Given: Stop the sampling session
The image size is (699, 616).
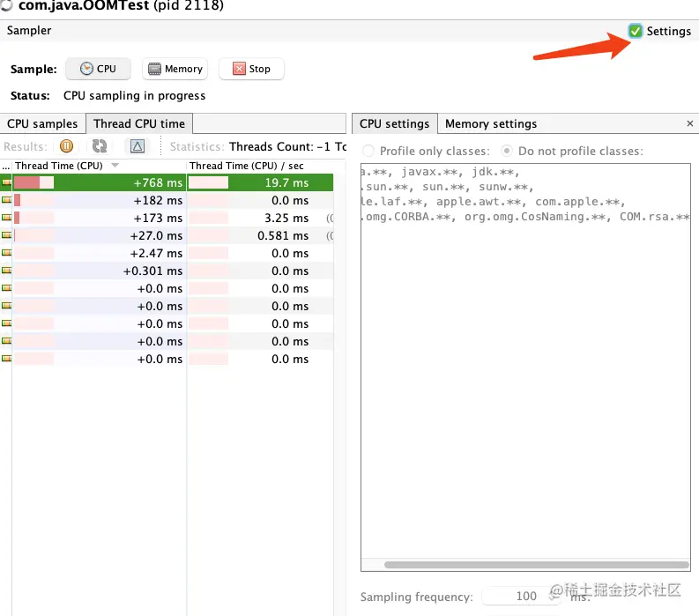Looking at the screenshot, I should [x=251, y=69].
